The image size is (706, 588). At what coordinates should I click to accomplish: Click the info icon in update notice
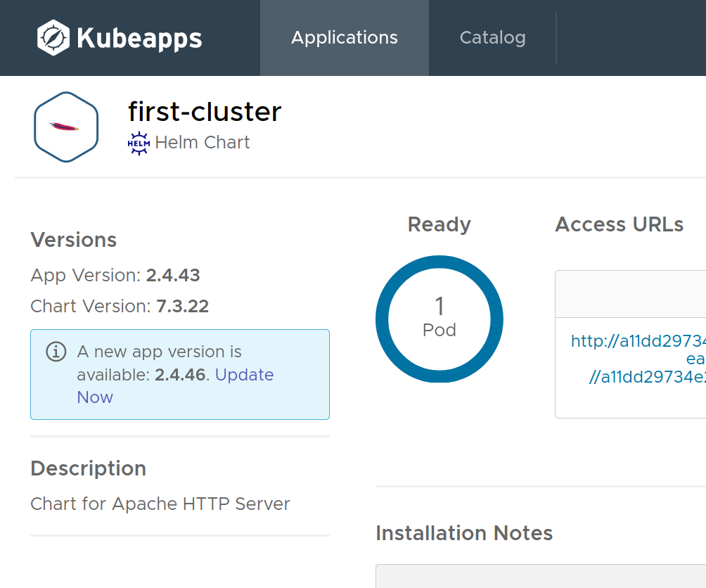pyautogui.click(x=56, y=352)
